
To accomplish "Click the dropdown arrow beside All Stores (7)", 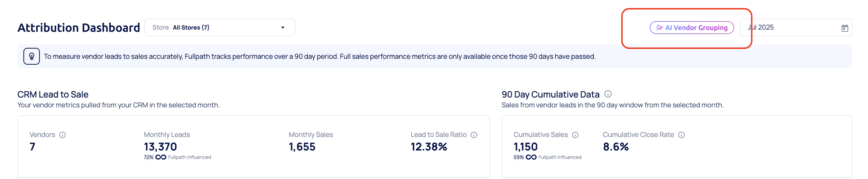I will coord(283,28).
